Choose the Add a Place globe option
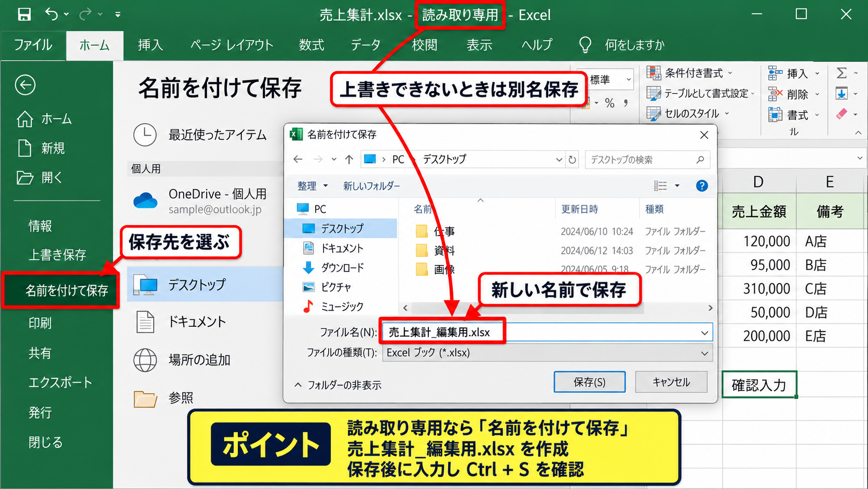 [182, 360]
